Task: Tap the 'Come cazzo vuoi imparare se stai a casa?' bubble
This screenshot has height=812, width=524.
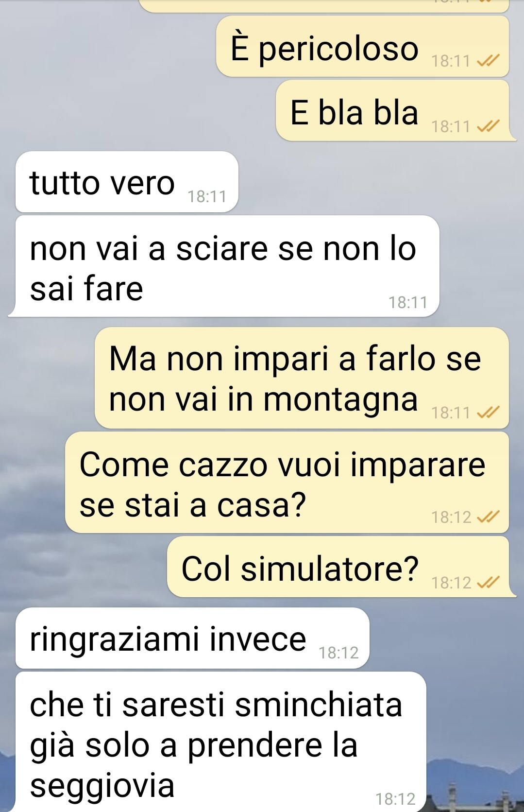Action: (287, 483)
